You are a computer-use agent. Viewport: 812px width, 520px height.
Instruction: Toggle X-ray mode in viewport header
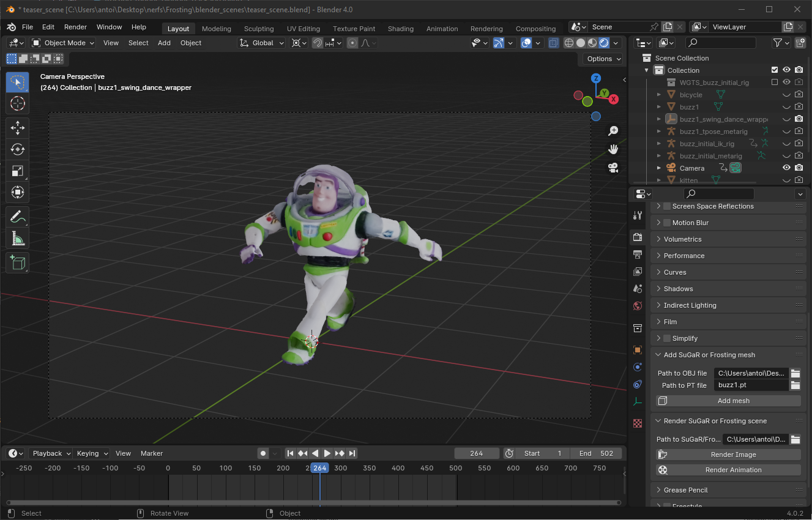tap(553, 43)
